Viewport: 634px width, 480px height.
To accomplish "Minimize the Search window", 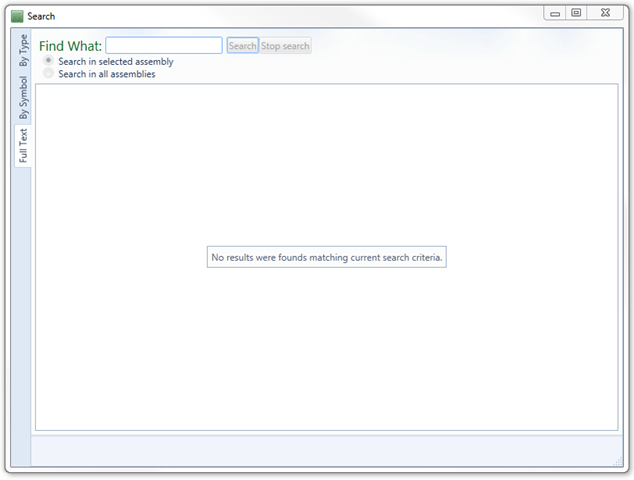I will click(555, 13).
